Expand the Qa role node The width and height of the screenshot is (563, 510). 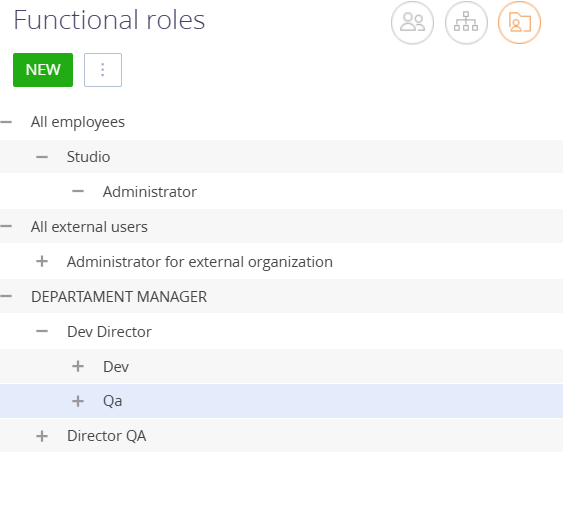(78, 401)
